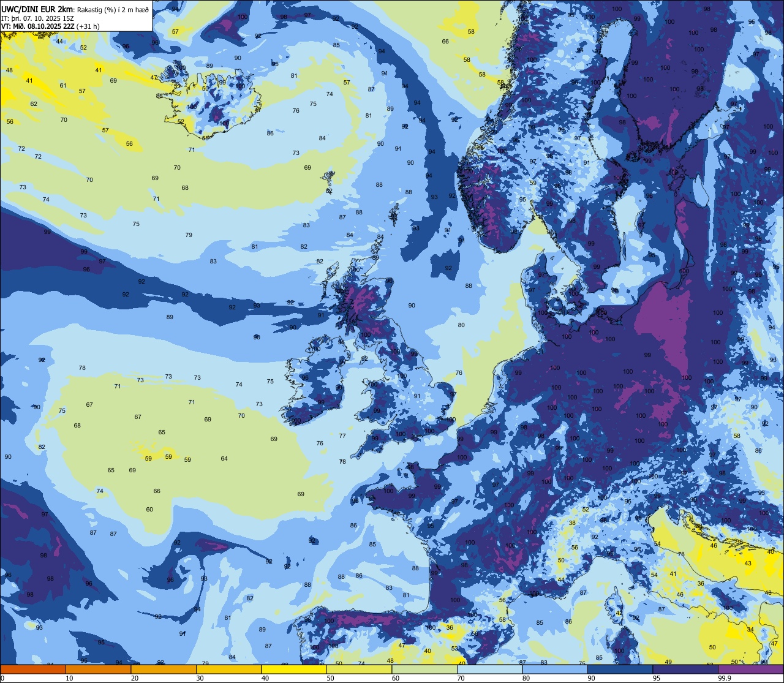Click the legend tick label '20'
The height and width of the screenshot is (683, 784).
[135, 678]
